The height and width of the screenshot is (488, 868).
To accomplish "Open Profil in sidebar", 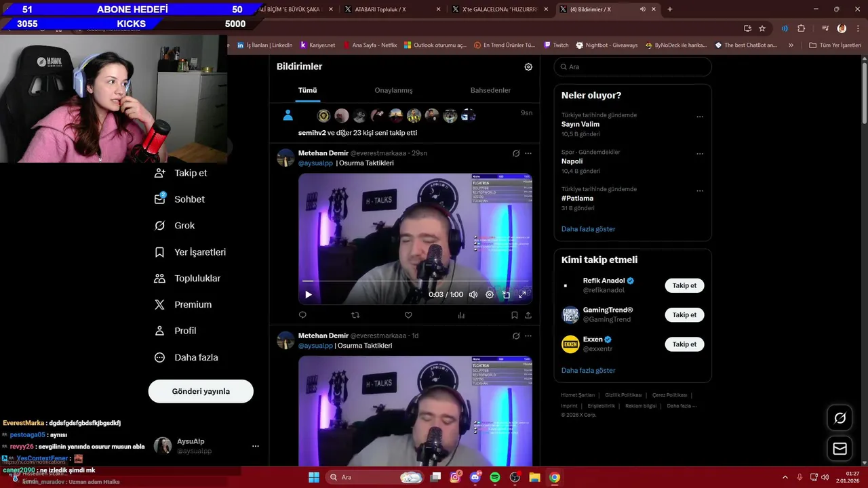I will (x=176, y=331).
